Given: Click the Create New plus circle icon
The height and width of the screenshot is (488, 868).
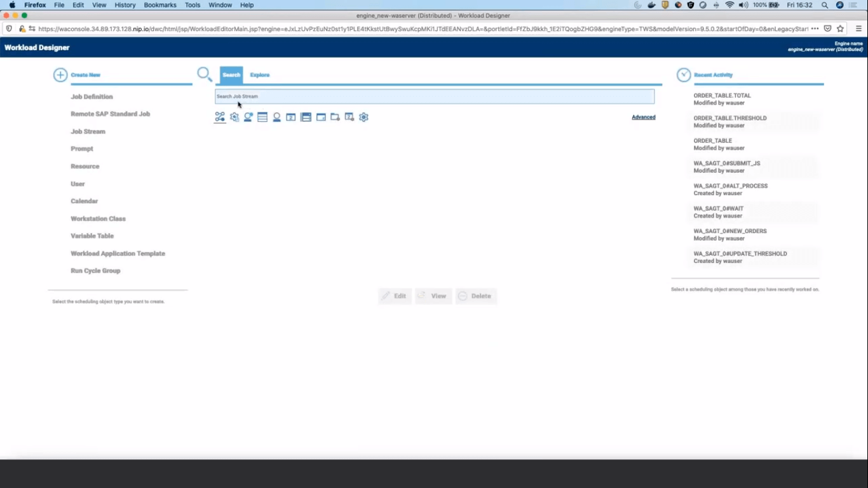Looking at the screenshot, I should [60, 75].
